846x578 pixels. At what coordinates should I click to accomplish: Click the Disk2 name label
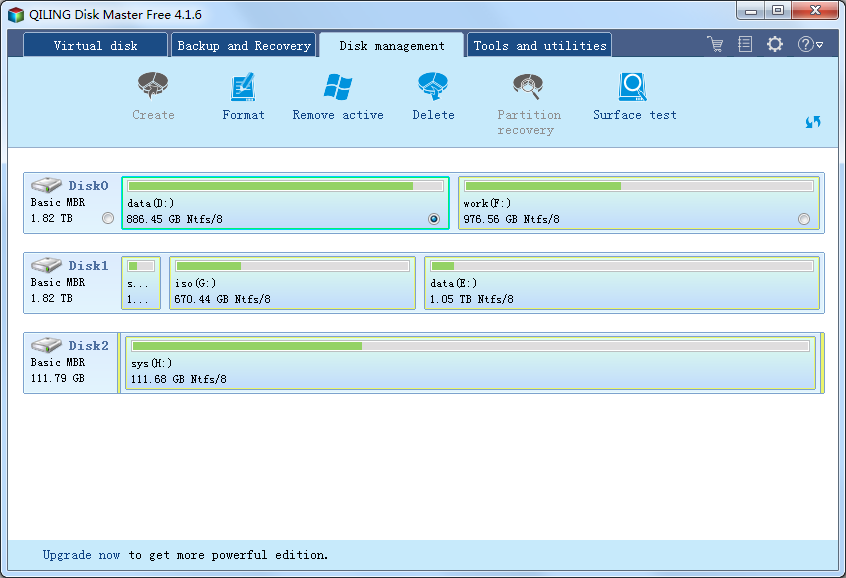pyautogui.click(x=88, y=345)
